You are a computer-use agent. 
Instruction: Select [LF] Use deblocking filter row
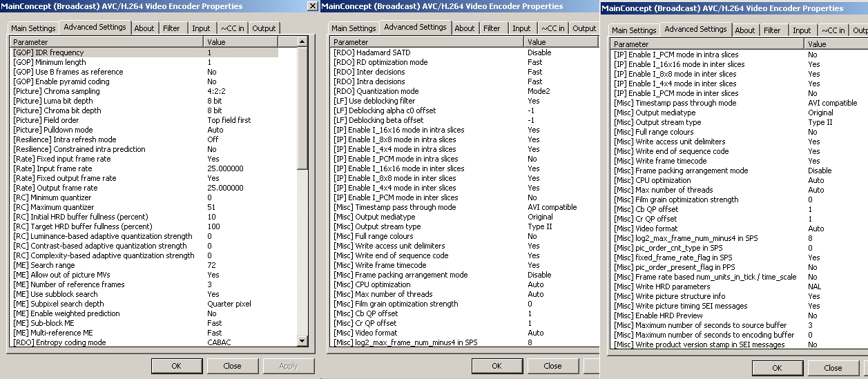click(x=464, y=101)
